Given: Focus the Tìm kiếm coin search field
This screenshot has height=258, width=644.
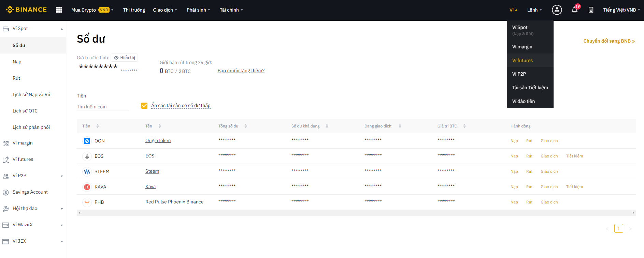Looking at the screenshot, I should pyautogui.click(x=103, y=107).
